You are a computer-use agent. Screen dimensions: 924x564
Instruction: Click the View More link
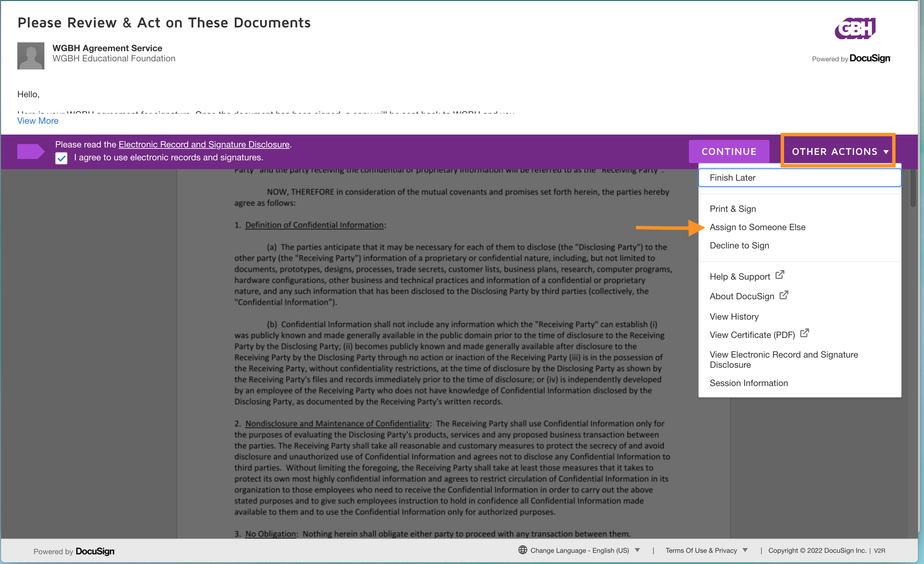click(x=38, y=121)
